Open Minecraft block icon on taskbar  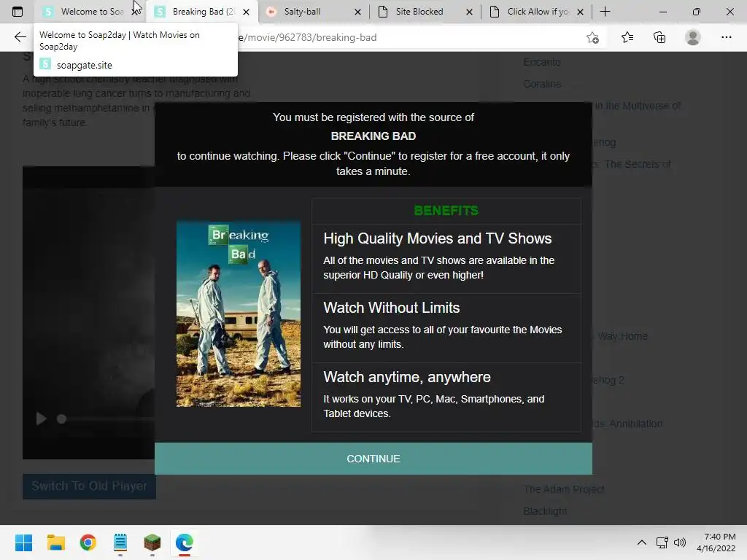coord(152,542)
